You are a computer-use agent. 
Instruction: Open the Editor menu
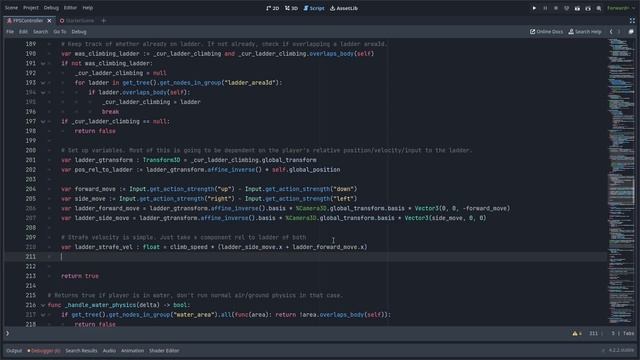(70, 8)
